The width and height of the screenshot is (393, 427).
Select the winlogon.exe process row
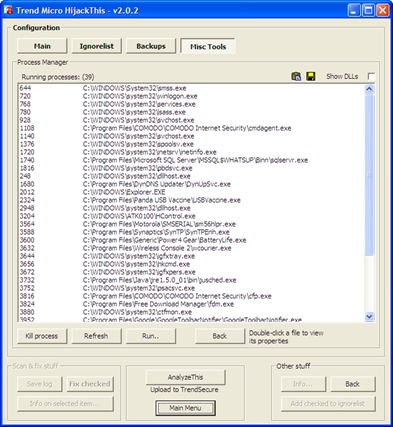coord(192,96)
